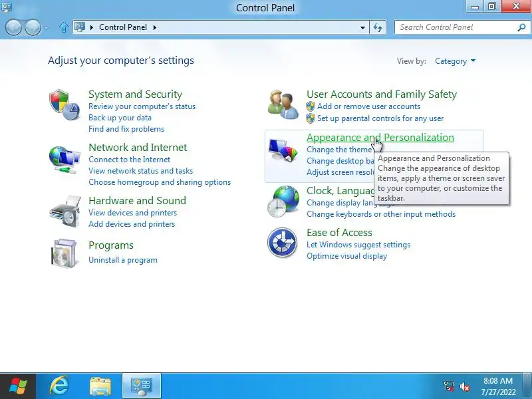Open Network and Internet category
This screenshot has width=532, height=399.
click(138, 147)
